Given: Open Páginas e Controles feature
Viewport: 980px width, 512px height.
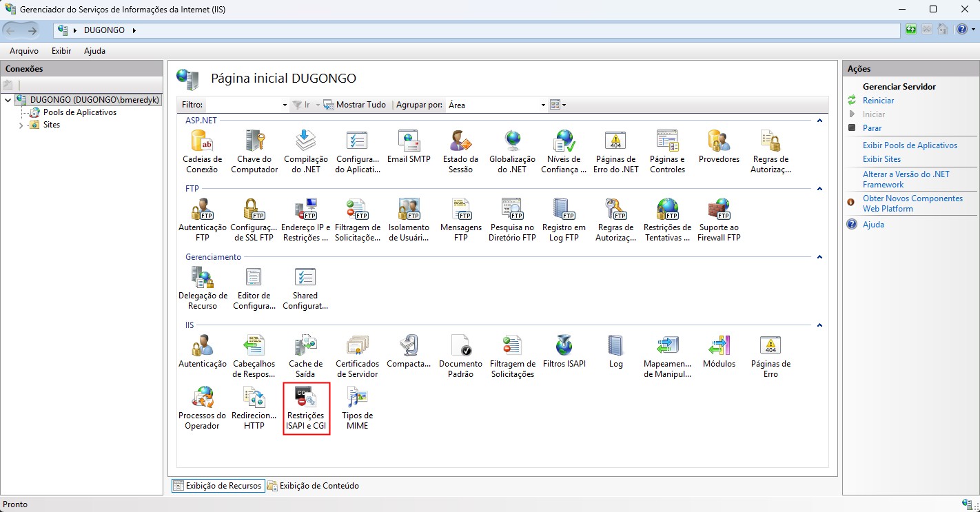Looking at the screenshot, I should pos(667,152).
